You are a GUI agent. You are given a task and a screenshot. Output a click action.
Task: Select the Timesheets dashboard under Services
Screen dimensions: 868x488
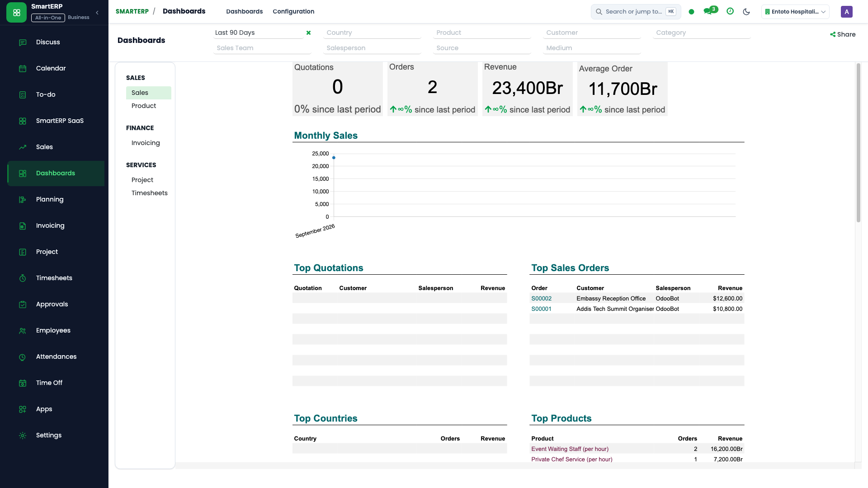tap(148, 193)
